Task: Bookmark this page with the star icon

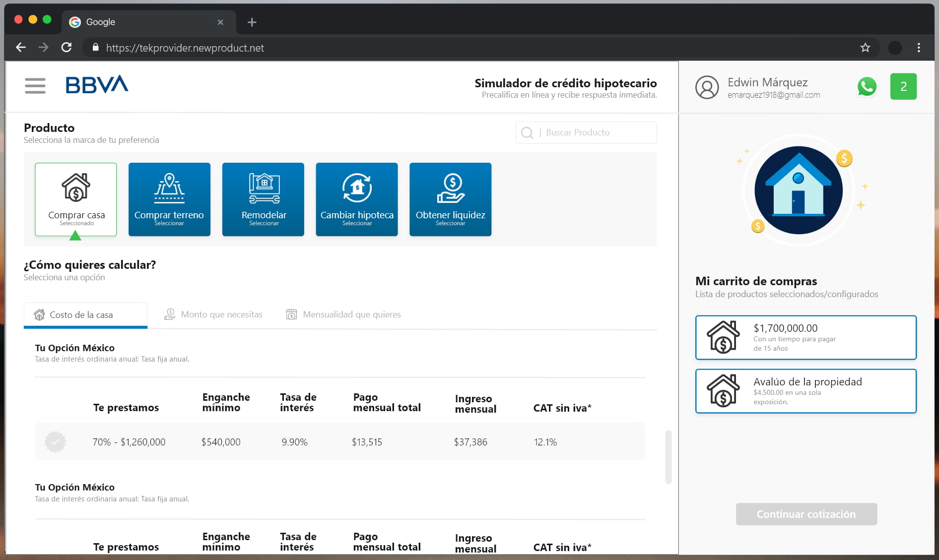Action: click(x=865, y=48)
